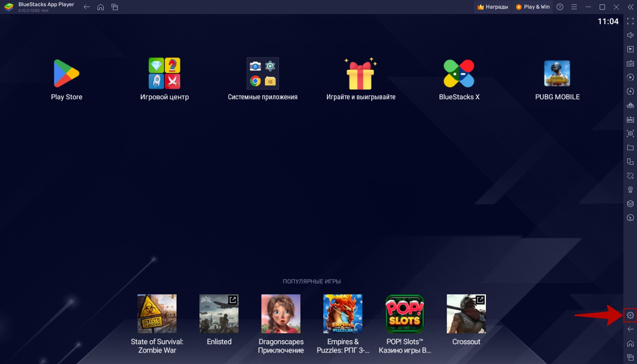Image resolution: width=637 pixels, height=364 pixels.
Task: Collapse the side toolbar with double-arrow
Action: 630,7
